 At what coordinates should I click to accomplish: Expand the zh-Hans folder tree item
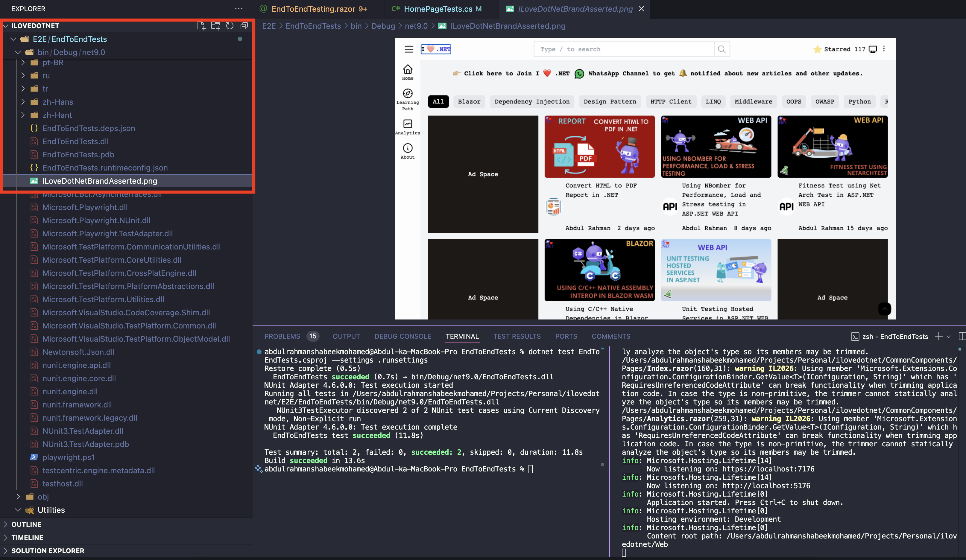(23, 101)
